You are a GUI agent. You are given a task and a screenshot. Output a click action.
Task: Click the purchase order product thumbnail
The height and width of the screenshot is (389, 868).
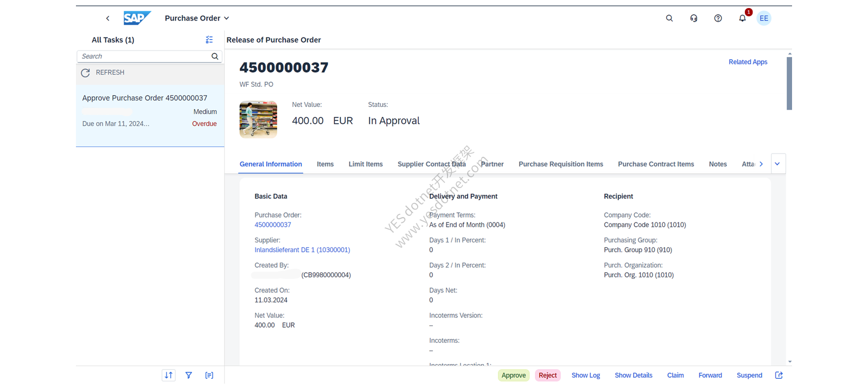(258, 119)
